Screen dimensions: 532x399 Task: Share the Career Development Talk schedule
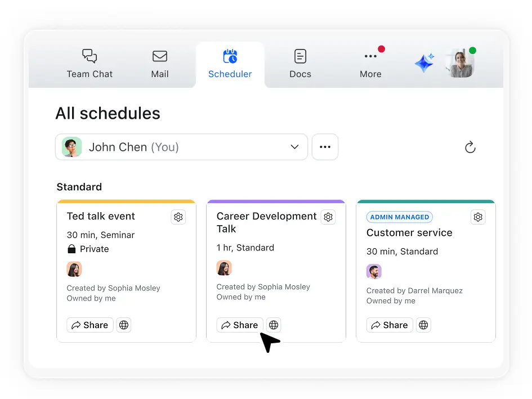(239, 325)
